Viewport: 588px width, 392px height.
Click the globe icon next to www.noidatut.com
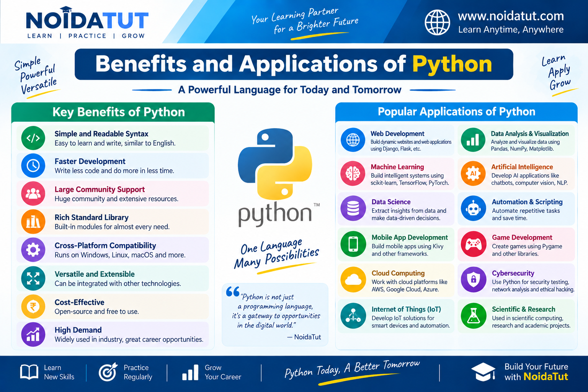pyautogui.click(x=438, y=23)
